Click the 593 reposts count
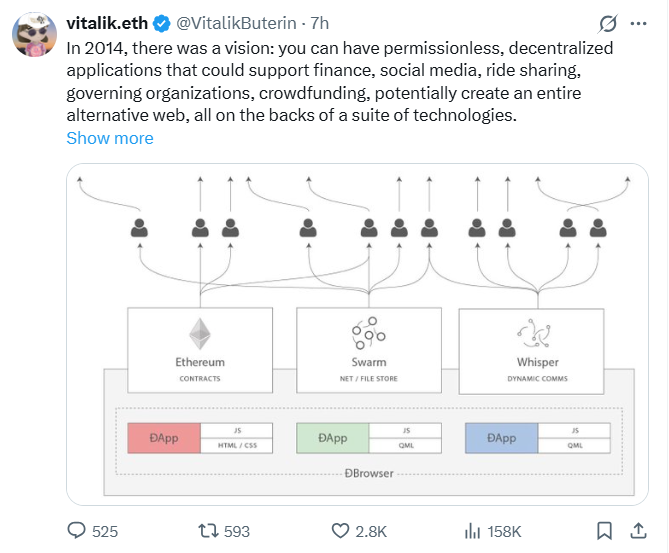Image resolution: width=669 pixels, height=553 pixels. coord(236,531)
